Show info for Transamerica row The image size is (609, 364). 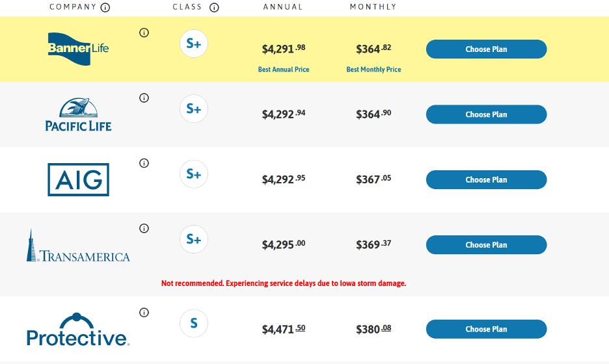[x=144, y=228]
